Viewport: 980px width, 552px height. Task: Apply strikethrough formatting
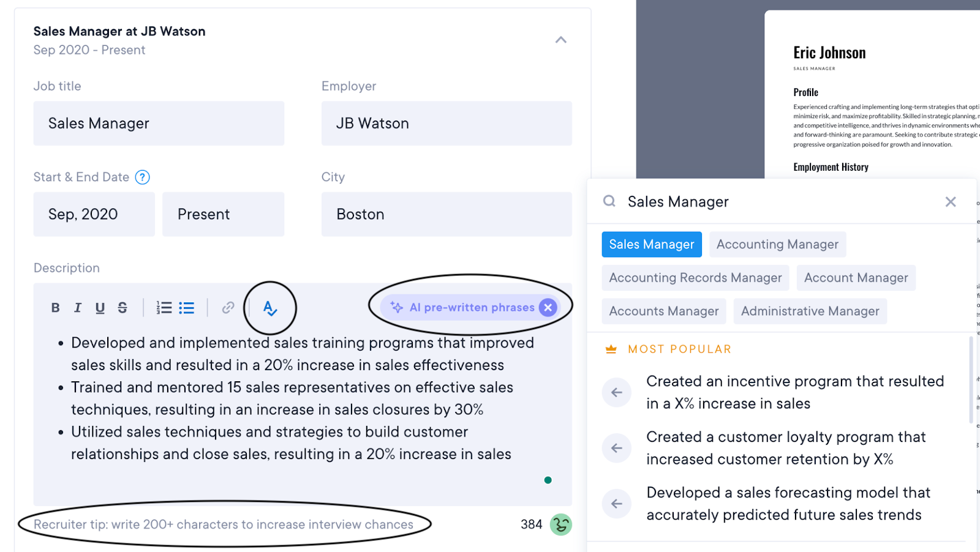[123, 308]
